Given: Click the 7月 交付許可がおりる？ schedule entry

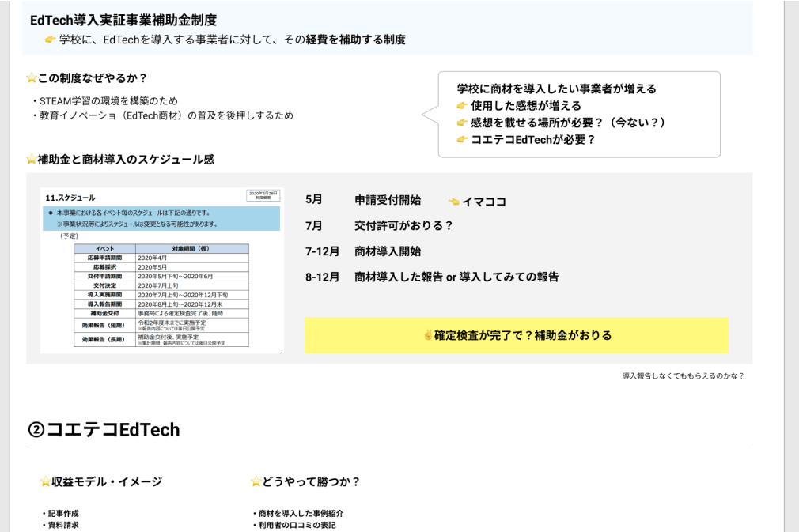Looking at the screenshot, I should 379,226.
